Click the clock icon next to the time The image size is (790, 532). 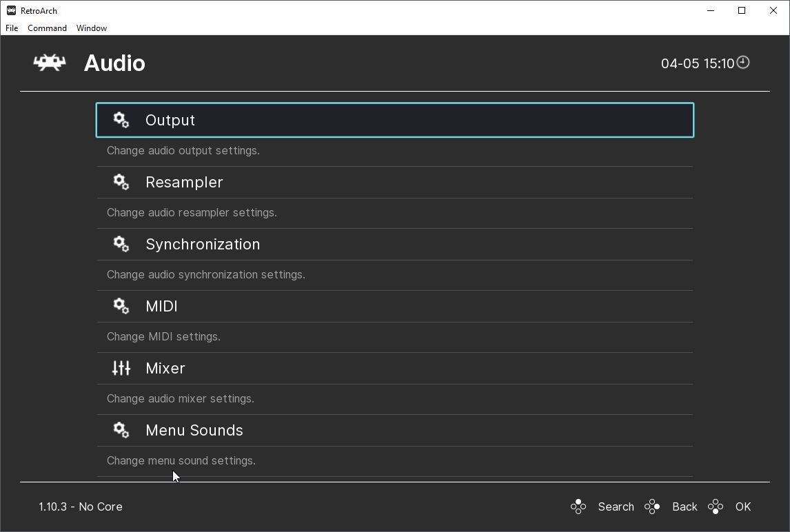pyautogui.click(x=743, y=63)
